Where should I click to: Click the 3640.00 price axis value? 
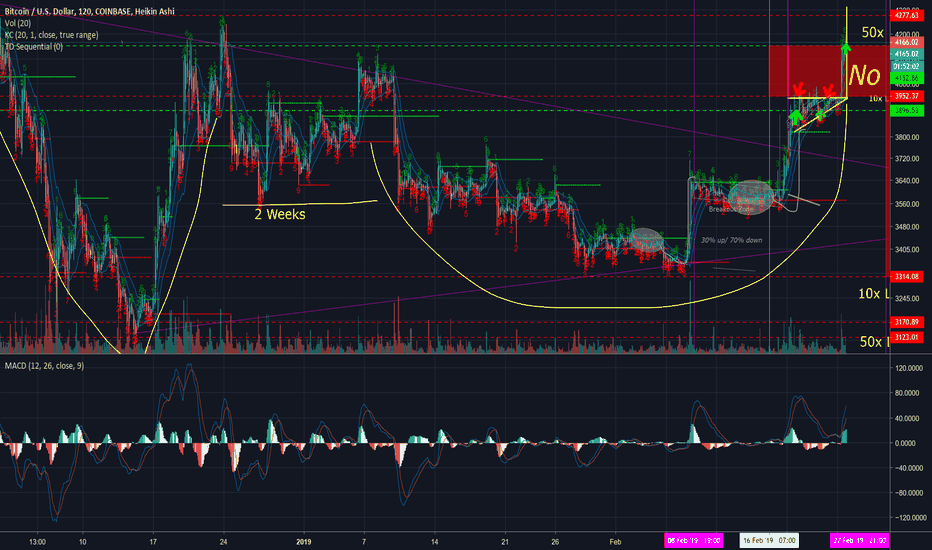click(907, 181)
